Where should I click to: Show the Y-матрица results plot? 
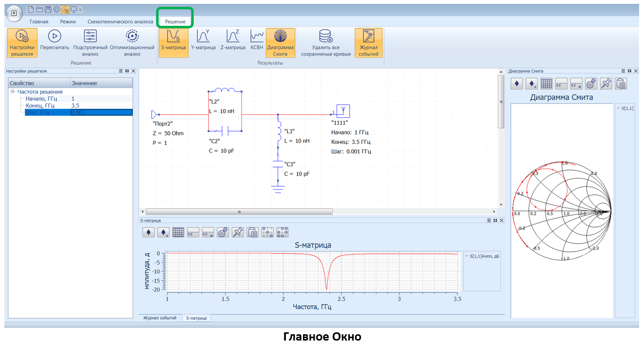(203, 36)
